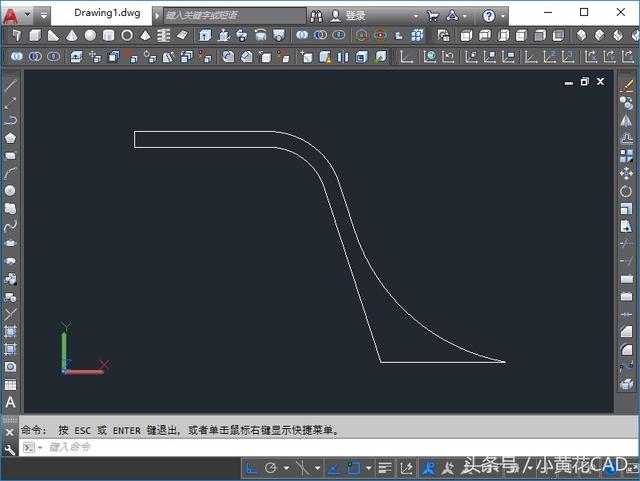Open the AutoCAD application menu
The width and height of the screenshot is (640, 481).
[12, 16]
